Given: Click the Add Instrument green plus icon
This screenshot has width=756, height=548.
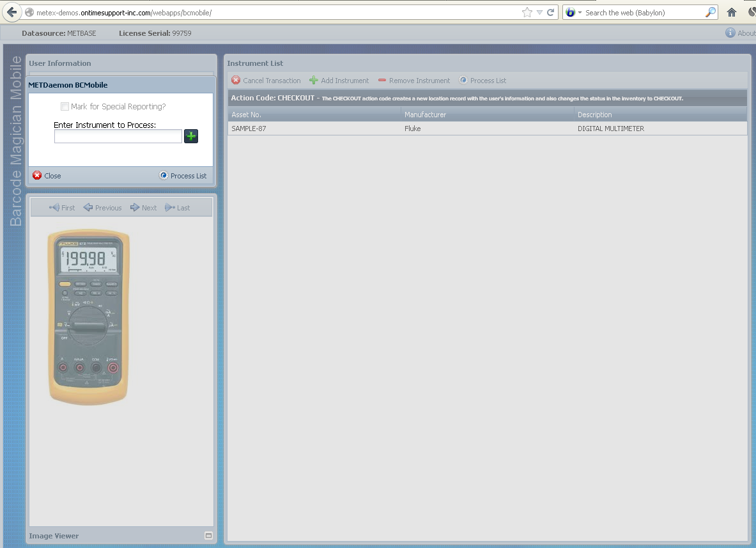Looking at the screenshot, I should [312, 81].
